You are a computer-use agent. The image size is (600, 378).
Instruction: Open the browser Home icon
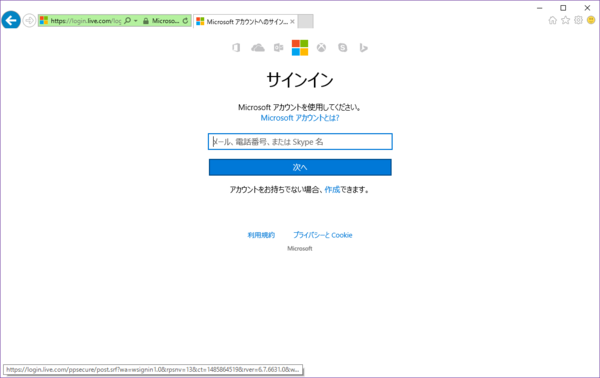(x=552, y=20)
